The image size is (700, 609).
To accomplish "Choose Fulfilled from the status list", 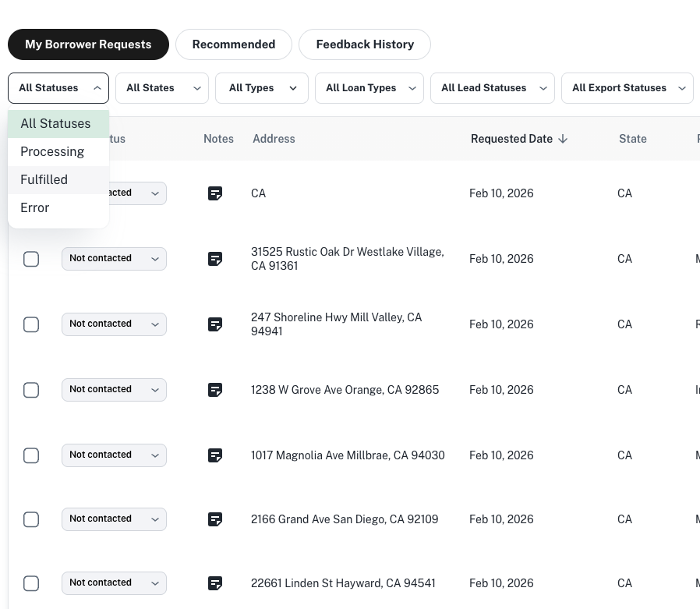I will coord(44,179).
